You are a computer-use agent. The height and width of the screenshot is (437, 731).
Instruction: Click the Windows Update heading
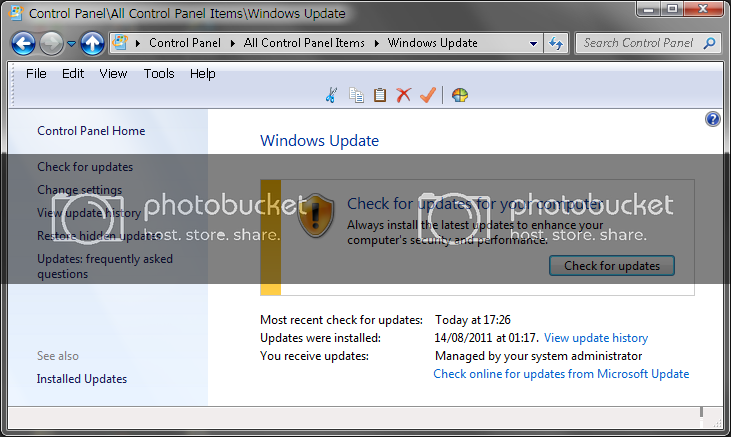[x=319, y=141]
